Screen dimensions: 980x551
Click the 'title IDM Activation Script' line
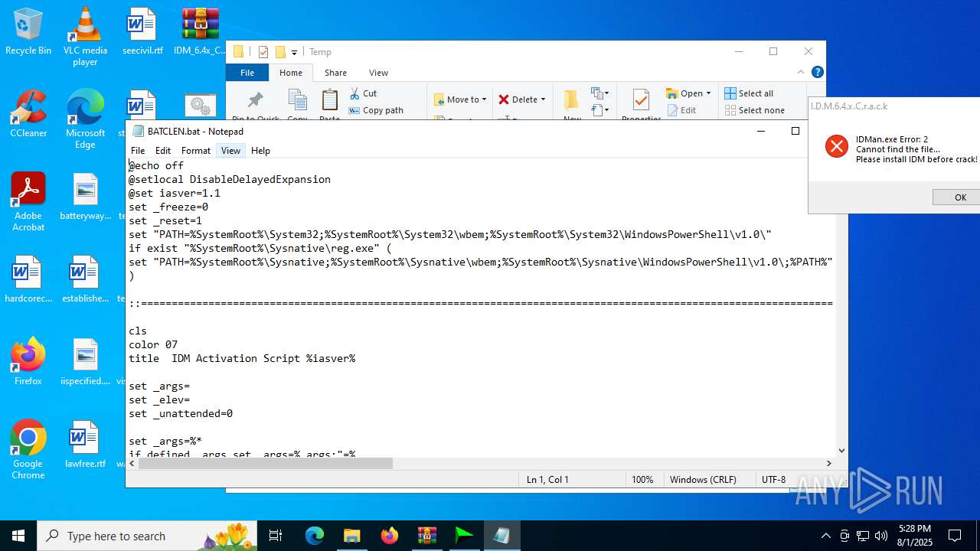tap(242, 358)
